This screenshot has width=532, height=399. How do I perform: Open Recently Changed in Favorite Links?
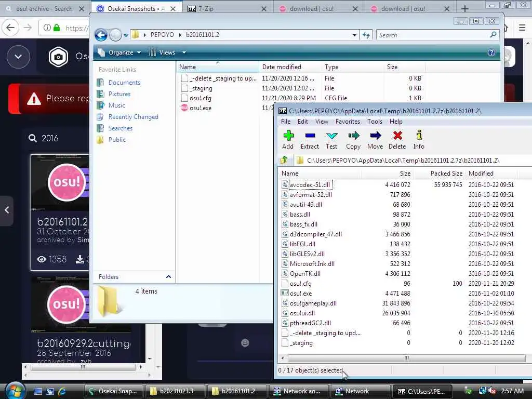coord(134,117)
